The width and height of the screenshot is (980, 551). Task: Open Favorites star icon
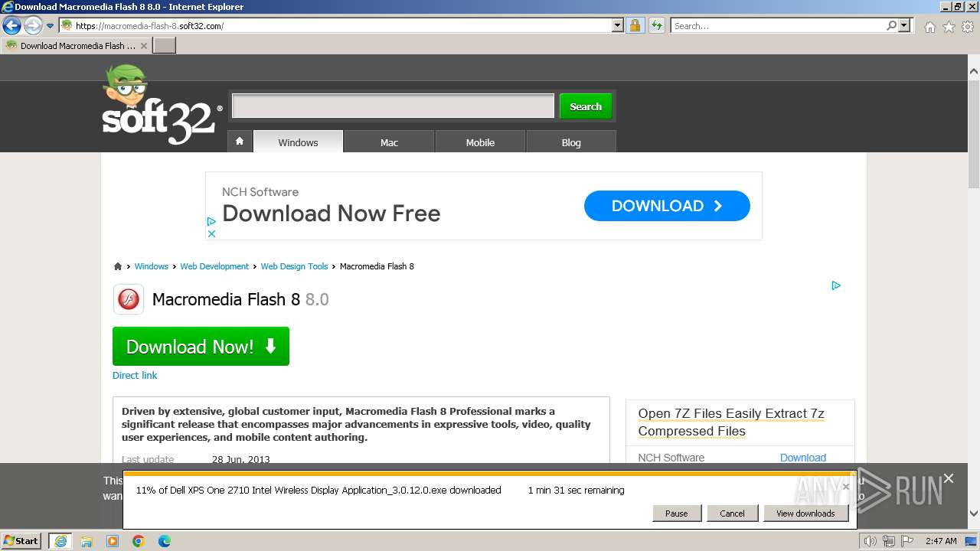coord(949,27)
